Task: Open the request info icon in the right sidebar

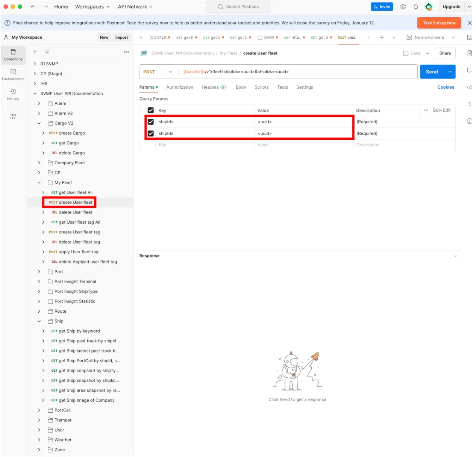Action: coord(470,121)
